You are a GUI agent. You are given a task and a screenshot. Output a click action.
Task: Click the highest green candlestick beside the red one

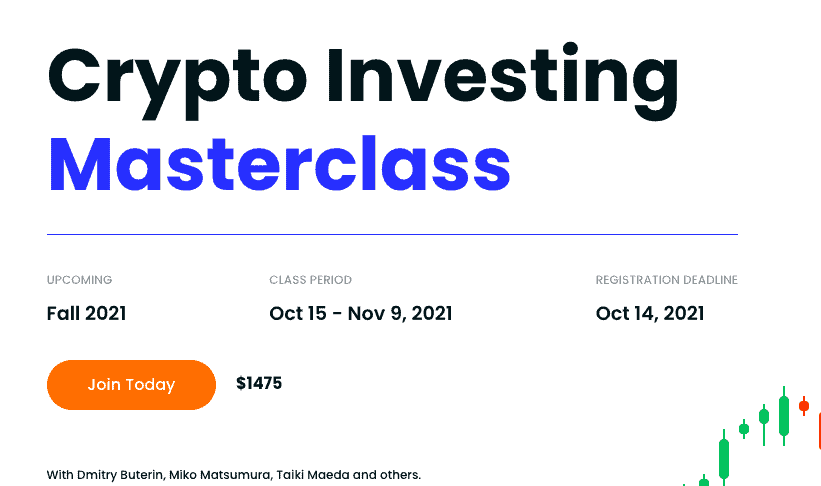point(784,414)
